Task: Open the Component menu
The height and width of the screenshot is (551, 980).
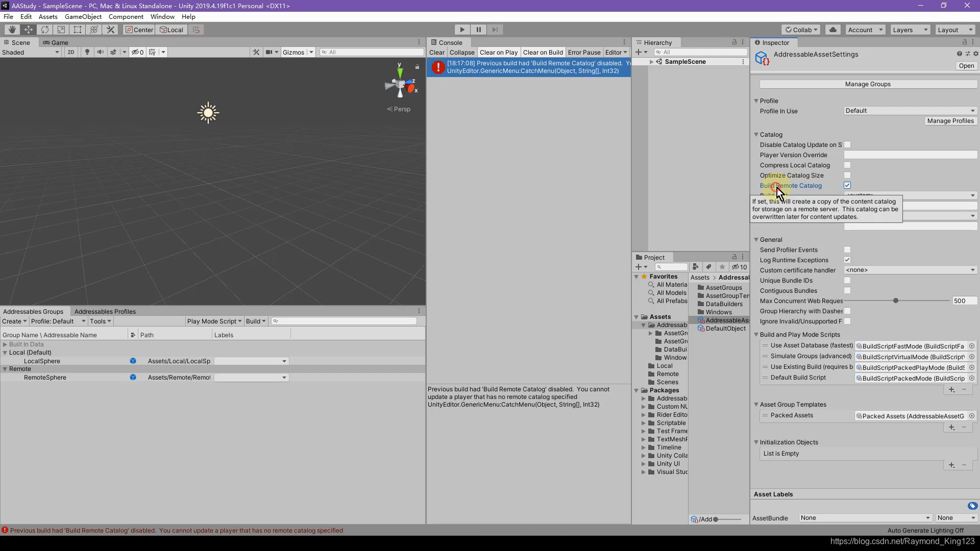Action: [x=126, y=16]
